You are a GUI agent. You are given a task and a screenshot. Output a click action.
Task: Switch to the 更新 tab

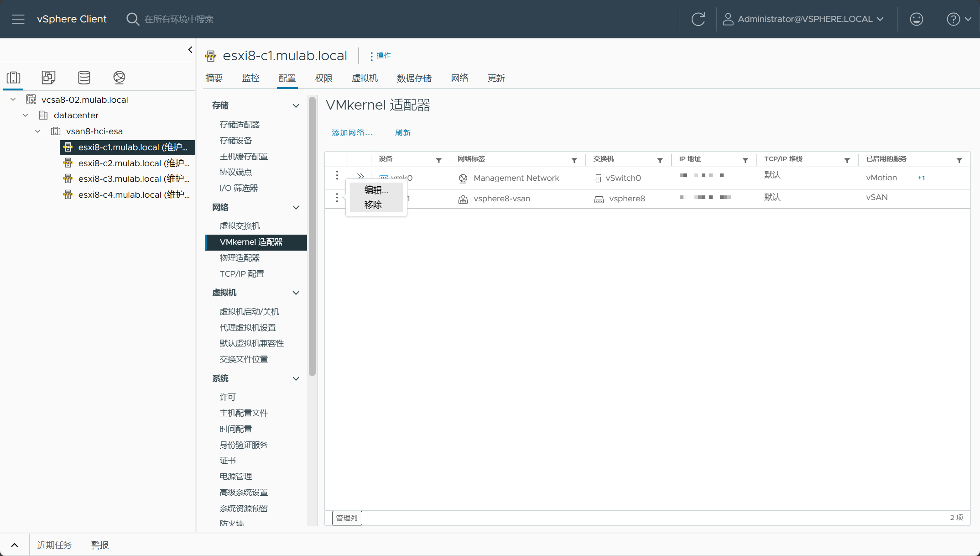pos(496,78)
